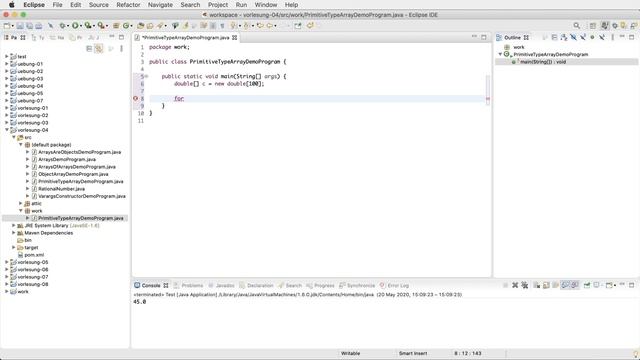Viewport: 640px width, 360px height.
Task: Select ArraysDemoProgram.java in Package Explorer
Action: [67, 159]
